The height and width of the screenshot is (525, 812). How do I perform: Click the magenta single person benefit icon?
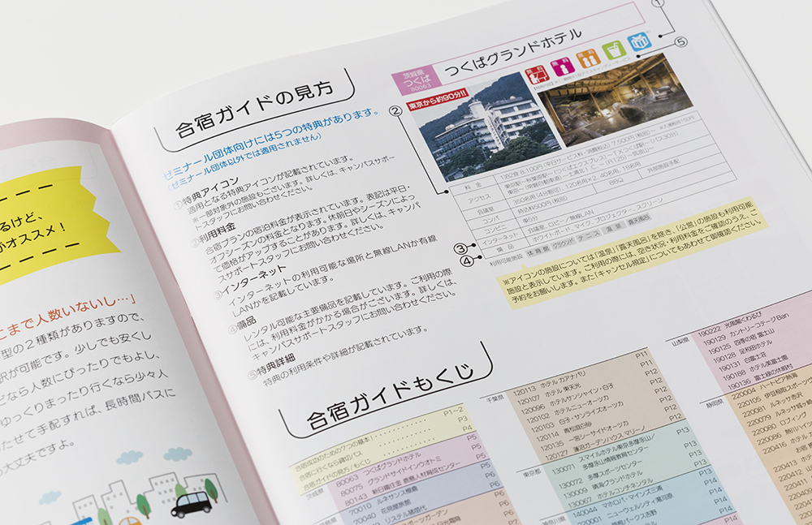point(563,67)
